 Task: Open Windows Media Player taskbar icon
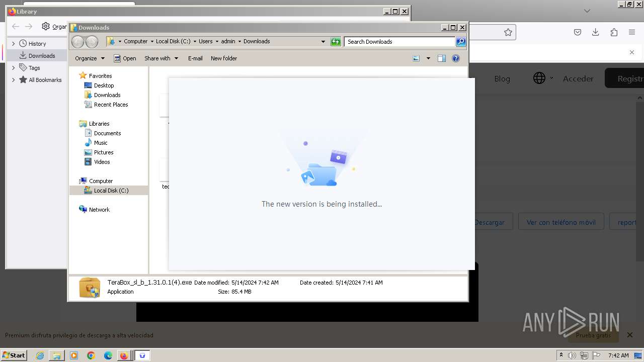click(74, 355)
